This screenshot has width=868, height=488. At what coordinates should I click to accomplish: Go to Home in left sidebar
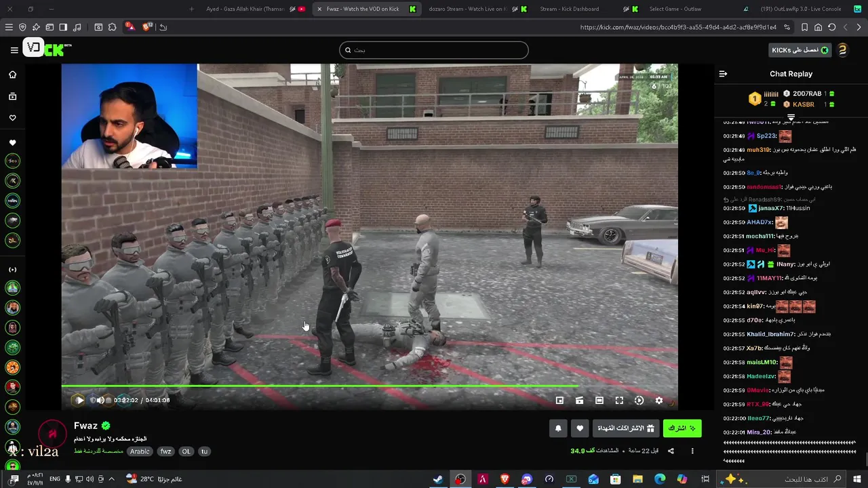click(12, 75)
